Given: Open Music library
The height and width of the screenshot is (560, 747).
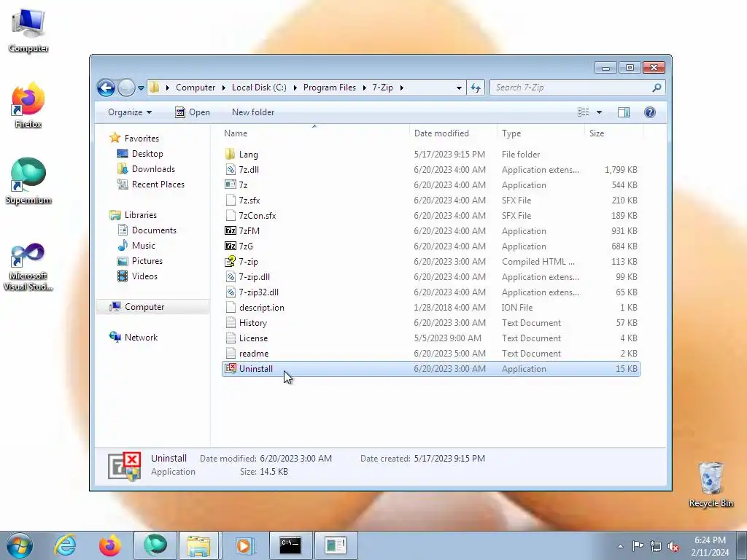Looking at the screenshot, I should (x=144, y=246).
